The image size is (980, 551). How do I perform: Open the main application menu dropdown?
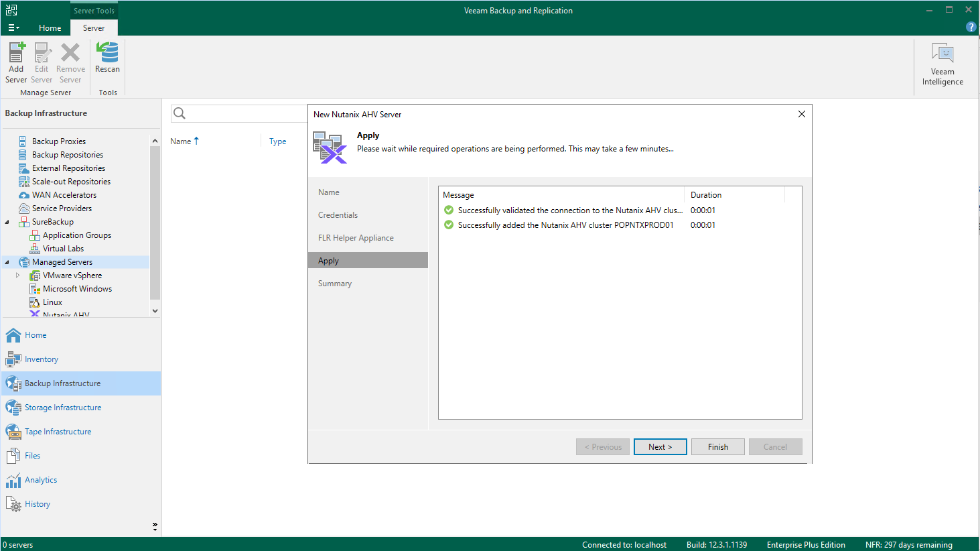(x=13, y=27)
